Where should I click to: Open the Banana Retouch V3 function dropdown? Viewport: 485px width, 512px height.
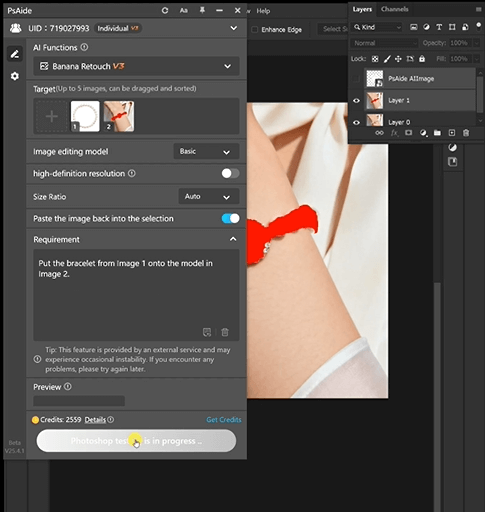136,66
